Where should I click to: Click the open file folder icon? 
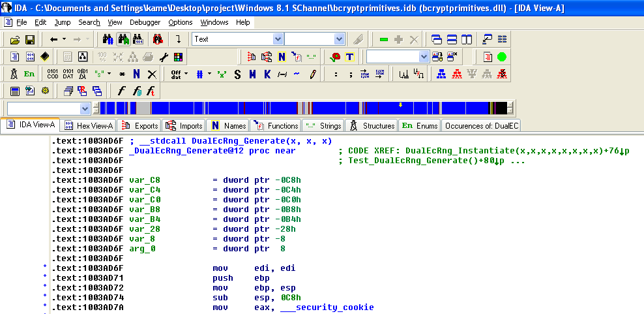coord(14,40)
